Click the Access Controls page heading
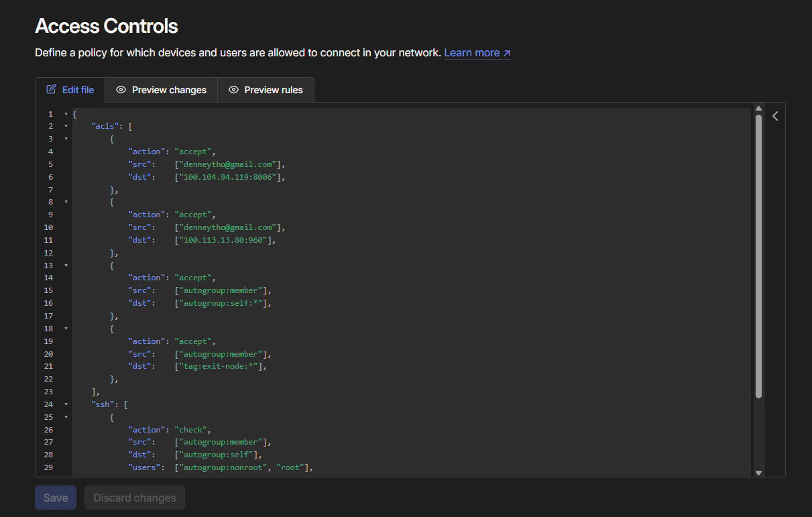Image resolution: width=812 pixels, height=517 pixels. click(x=107, y=26)
